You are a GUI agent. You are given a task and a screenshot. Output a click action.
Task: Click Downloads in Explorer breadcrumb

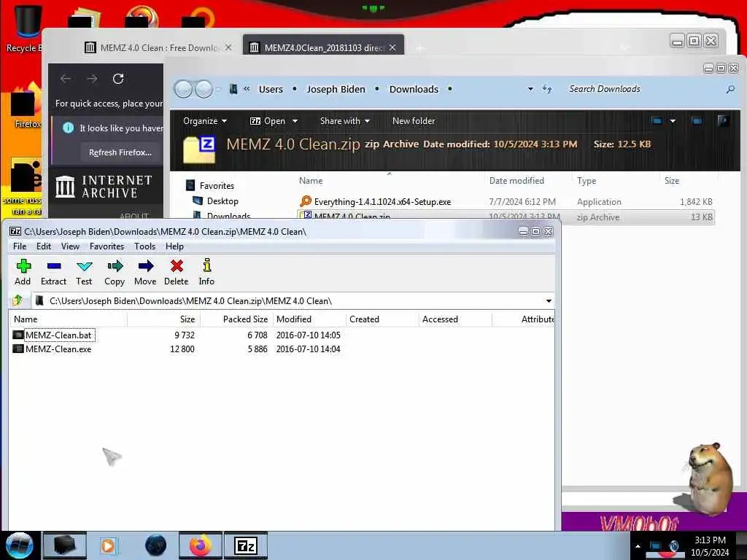pyautogui.click(x=414, y=89)
